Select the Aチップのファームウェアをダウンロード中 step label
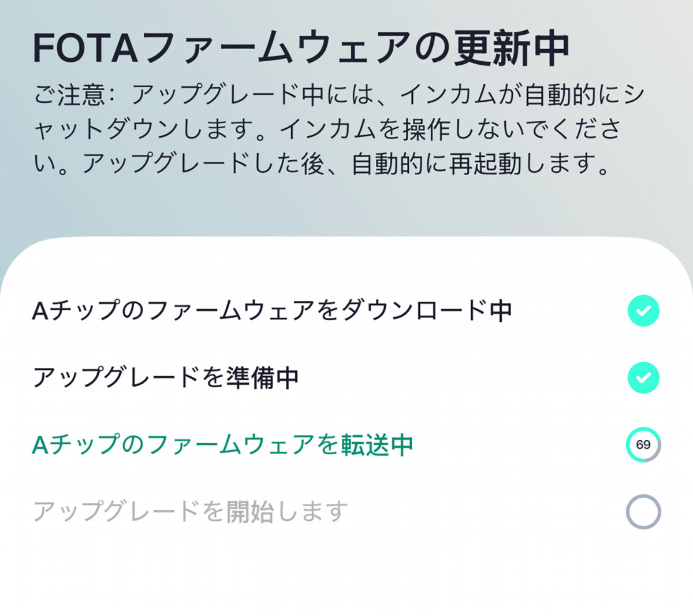 tap(272, 311)
